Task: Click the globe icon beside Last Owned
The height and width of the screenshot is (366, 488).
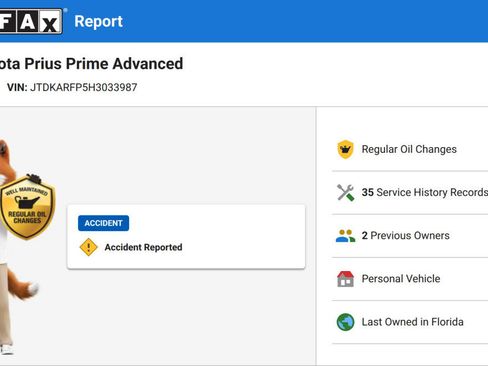Action: point(345,322)
